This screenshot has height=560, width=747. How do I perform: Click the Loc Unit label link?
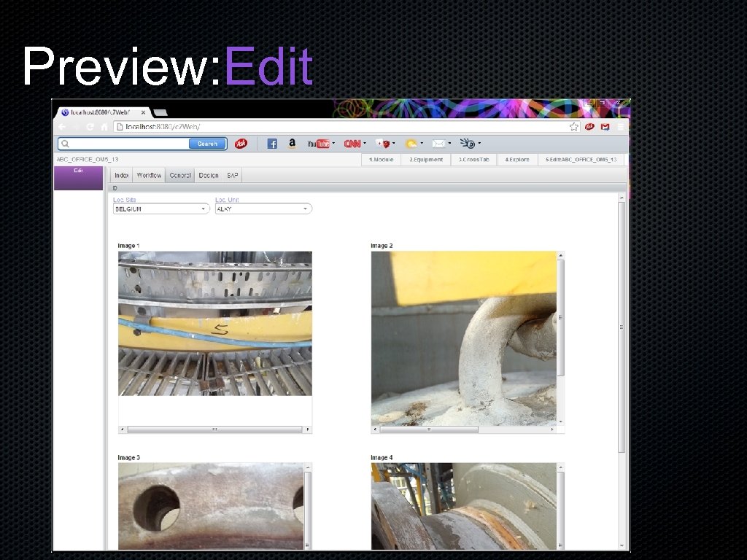227,200
